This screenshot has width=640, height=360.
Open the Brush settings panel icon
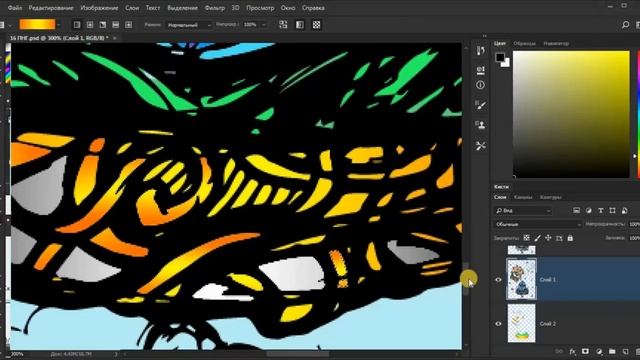tap(480, 105)
